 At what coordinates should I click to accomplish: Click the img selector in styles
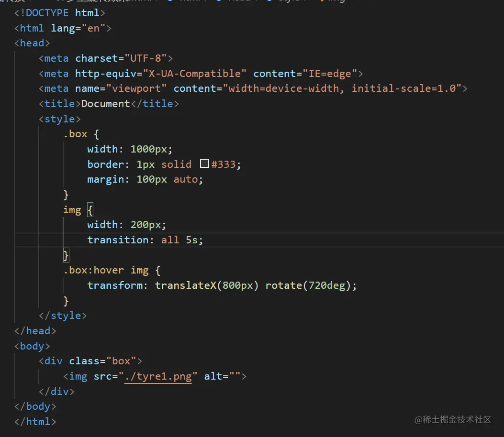(72, 210)
